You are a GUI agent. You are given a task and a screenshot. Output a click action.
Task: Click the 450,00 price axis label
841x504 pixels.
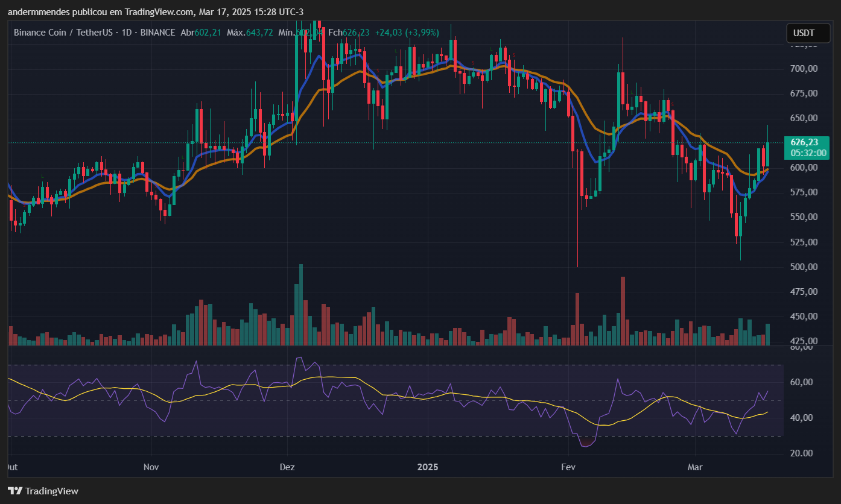click(x=805, y=317)
